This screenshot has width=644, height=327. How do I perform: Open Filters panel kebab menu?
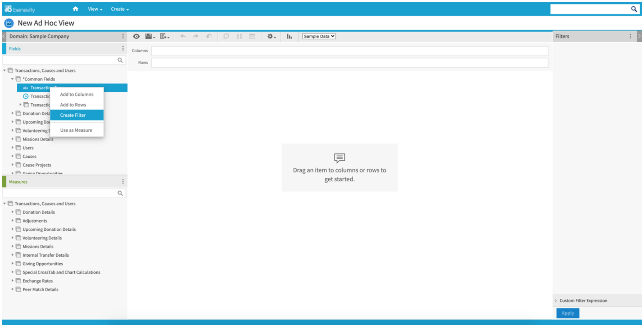click(x=630, y=36)
